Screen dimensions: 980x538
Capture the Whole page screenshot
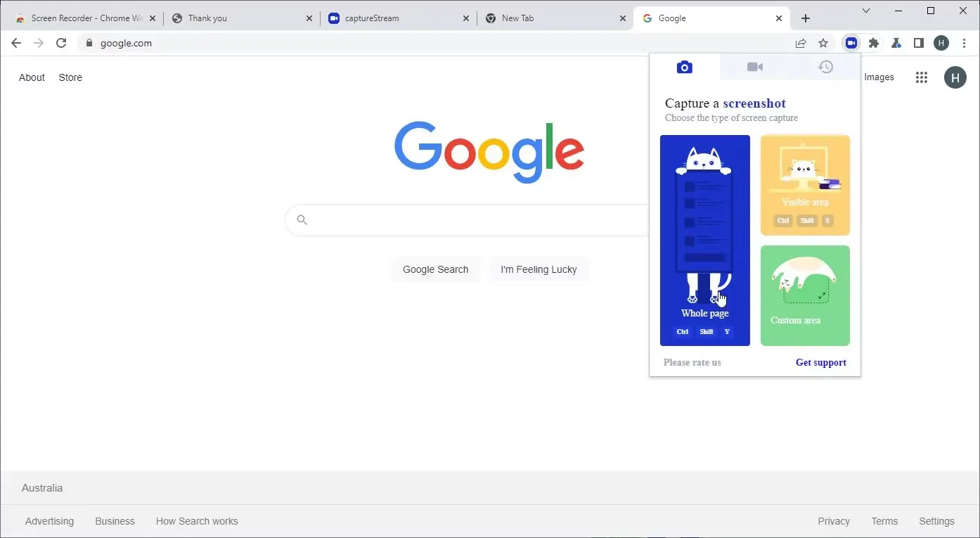tap(705, 241)
